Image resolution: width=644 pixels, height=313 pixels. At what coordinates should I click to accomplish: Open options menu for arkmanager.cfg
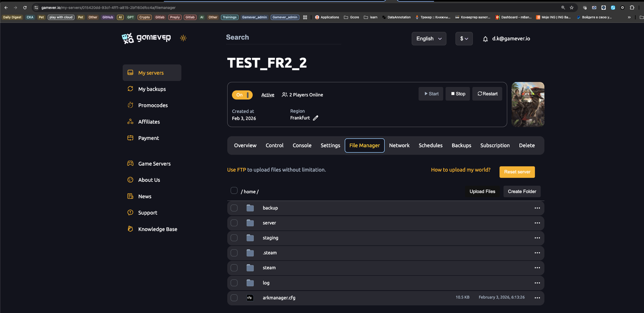(x=537, y=298)
